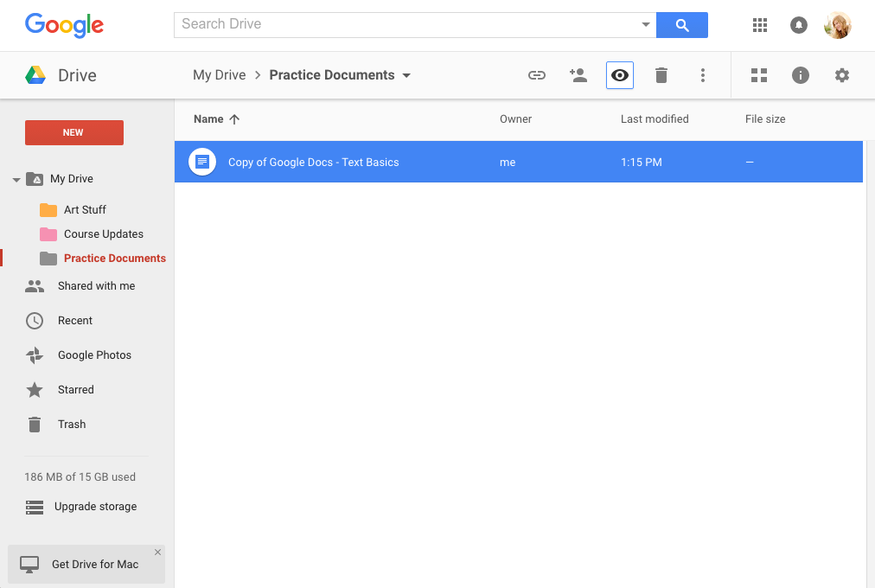
Task: Click the eye preview icon
Action: (x=620, y=75)
